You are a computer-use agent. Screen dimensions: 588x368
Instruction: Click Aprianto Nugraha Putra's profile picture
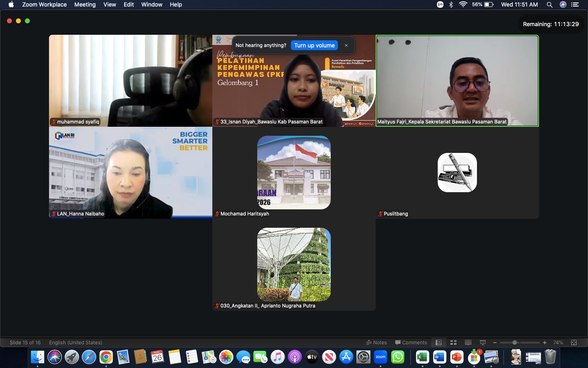tap(294, 265)
